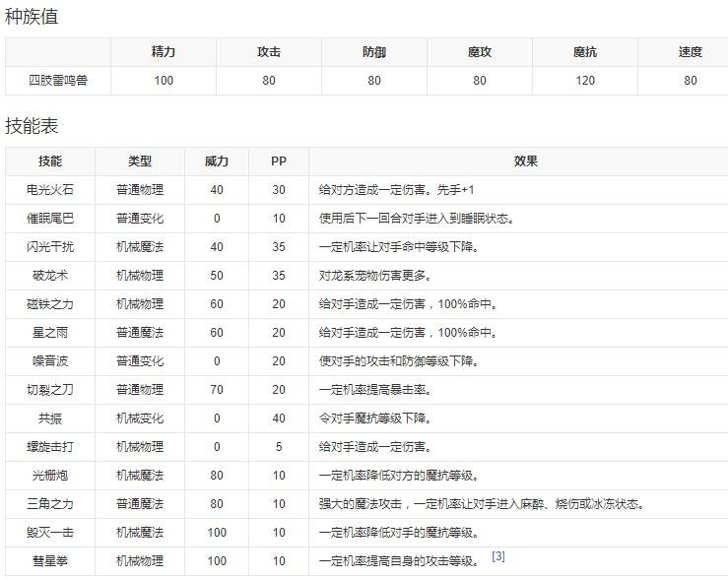Image resolution: width=728 pixels, height=579 pixels.
Task: Select the 效果 column header
Action: tap(526, 161)
